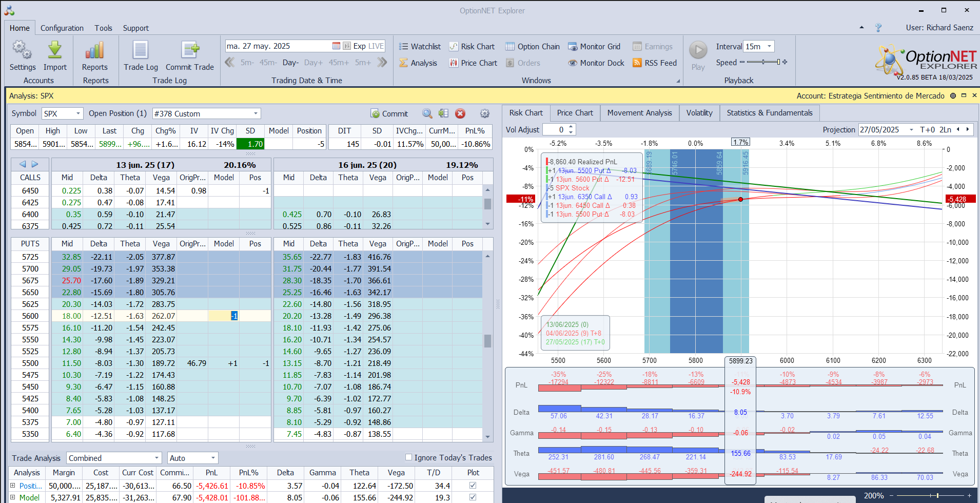Open the Interval 15m dropdown
The width and height of the screenshot is (980, 503).
[769, 46]
